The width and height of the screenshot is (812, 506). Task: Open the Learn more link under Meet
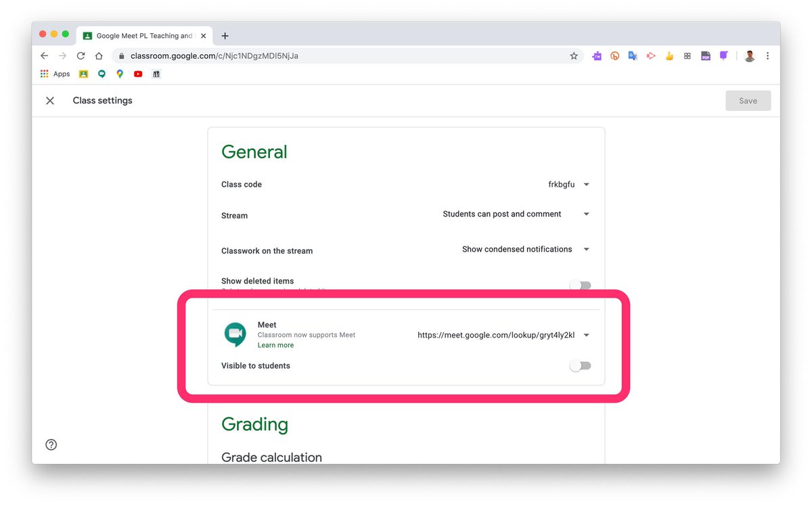(x=275, y=345)
